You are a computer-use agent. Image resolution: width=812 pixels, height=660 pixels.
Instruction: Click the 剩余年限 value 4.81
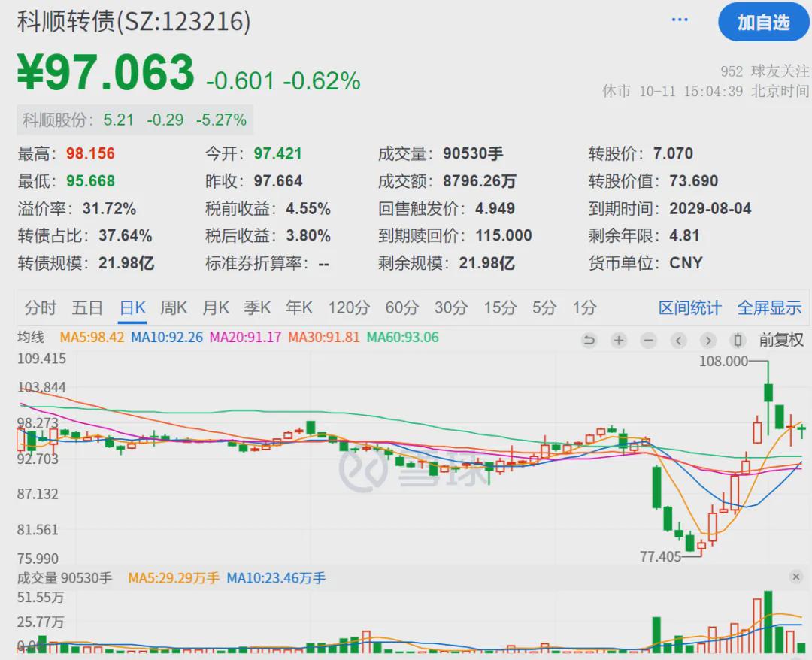coord(685,235)
